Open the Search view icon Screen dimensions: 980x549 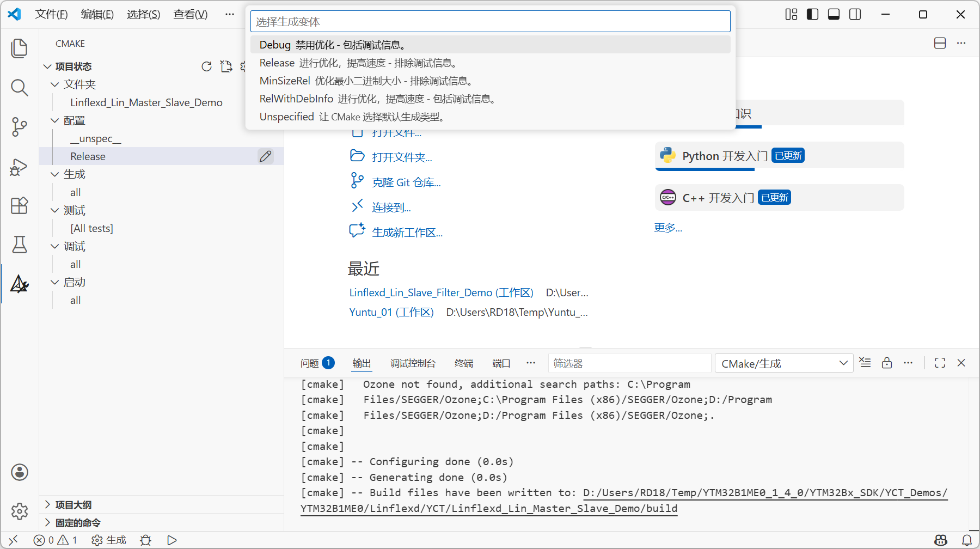[x=20, y=88]
